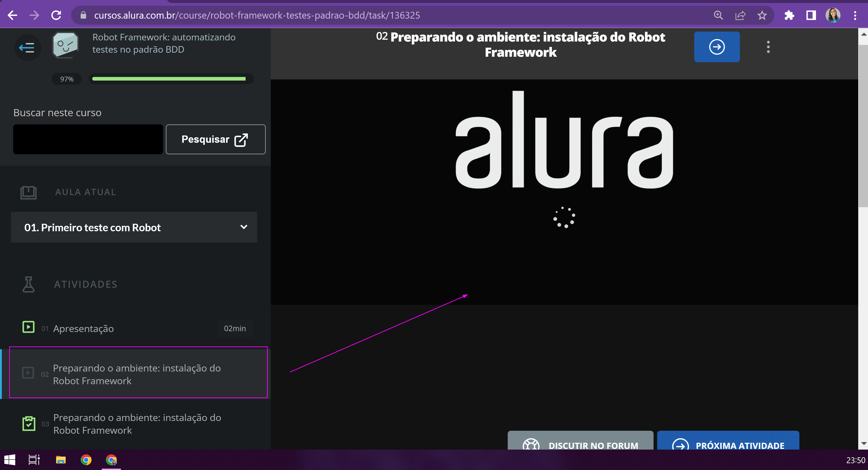The width and height of the screenshot is (868, 470).
Task: Click the page vertical scrollbar
Action: (x=863, y=126)
